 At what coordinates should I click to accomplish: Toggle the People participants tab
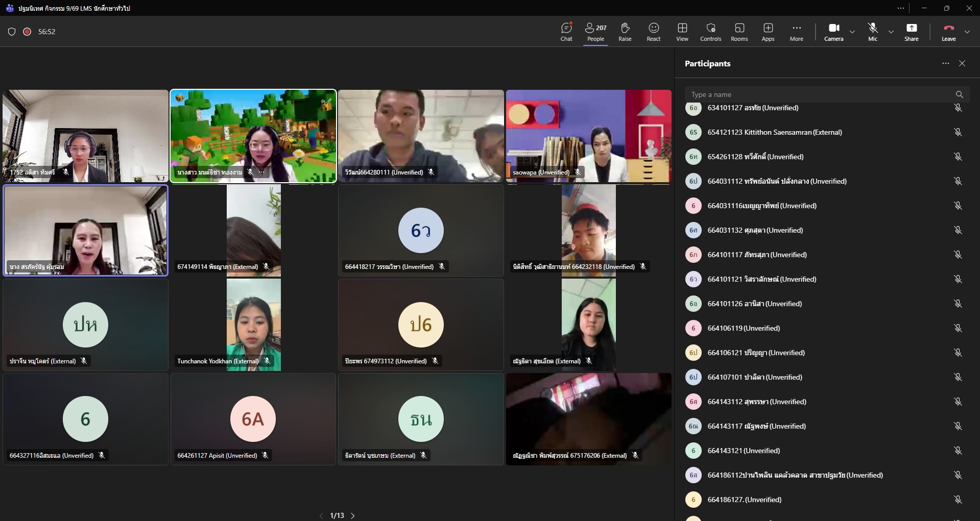595,32
